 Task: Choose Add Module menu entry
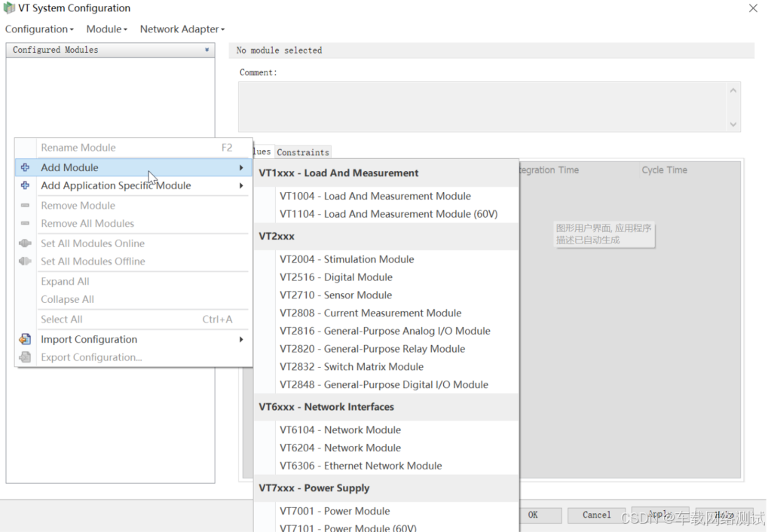coord(133,167)
